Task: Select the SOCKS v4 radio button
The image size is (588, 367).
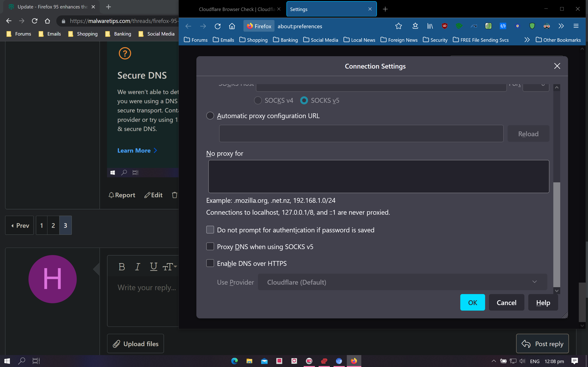Action: pyautogui.click(x=257, y=100)
